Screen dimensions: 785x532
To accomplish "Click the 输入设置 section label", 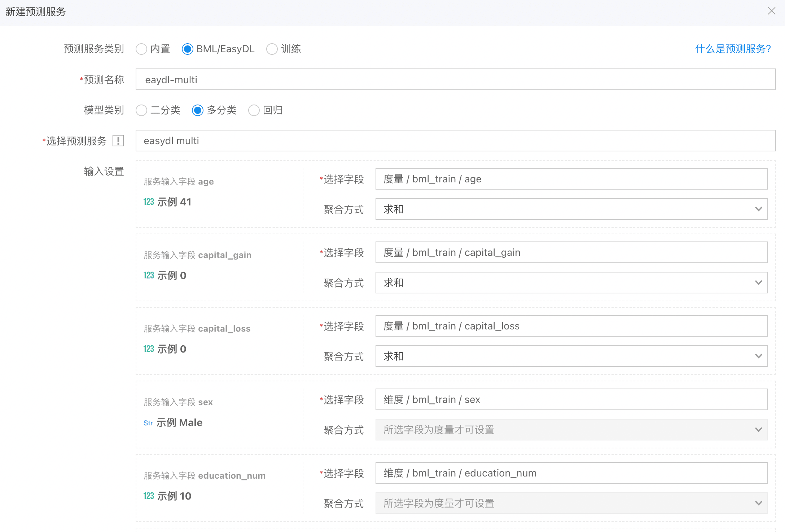I will (104, 171).
